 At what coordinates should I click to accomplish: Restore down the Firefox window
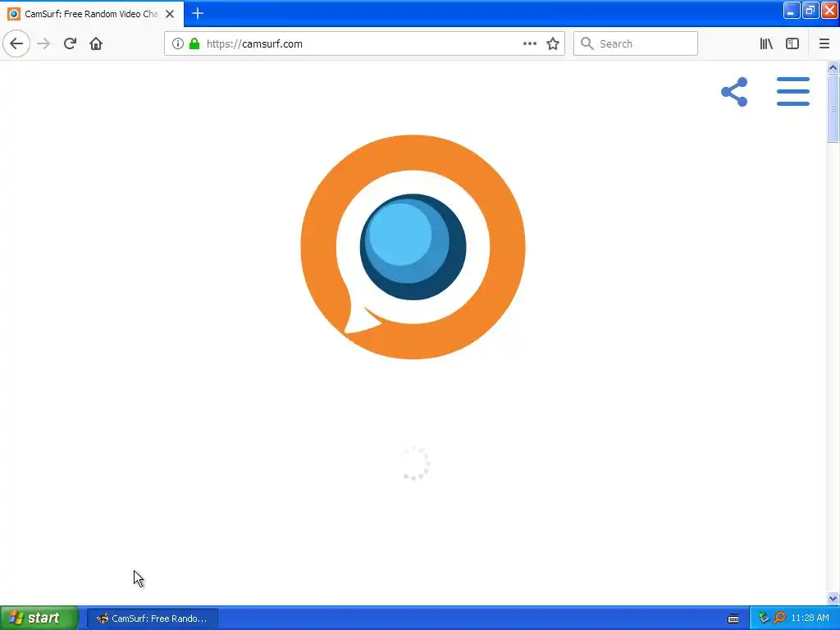coord(810,10)
